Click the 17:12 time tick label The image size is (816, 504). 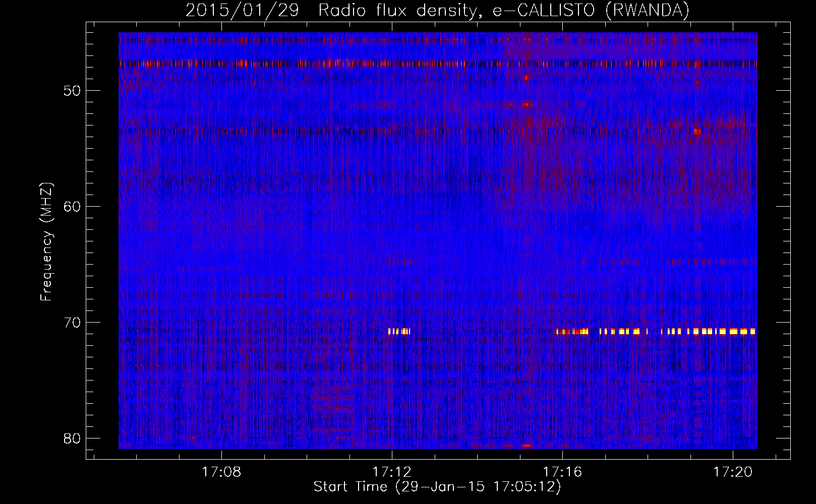point(392,472)
